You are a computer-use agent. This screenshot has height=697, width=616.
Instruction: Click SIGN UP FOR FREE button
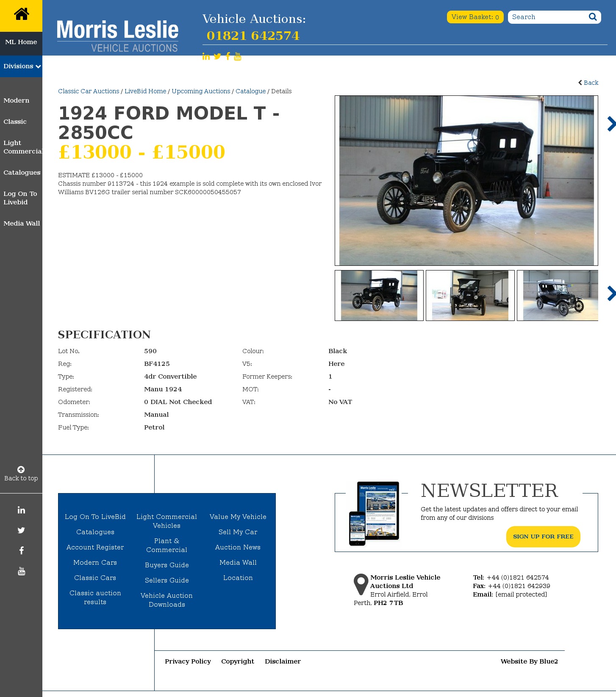543,537
